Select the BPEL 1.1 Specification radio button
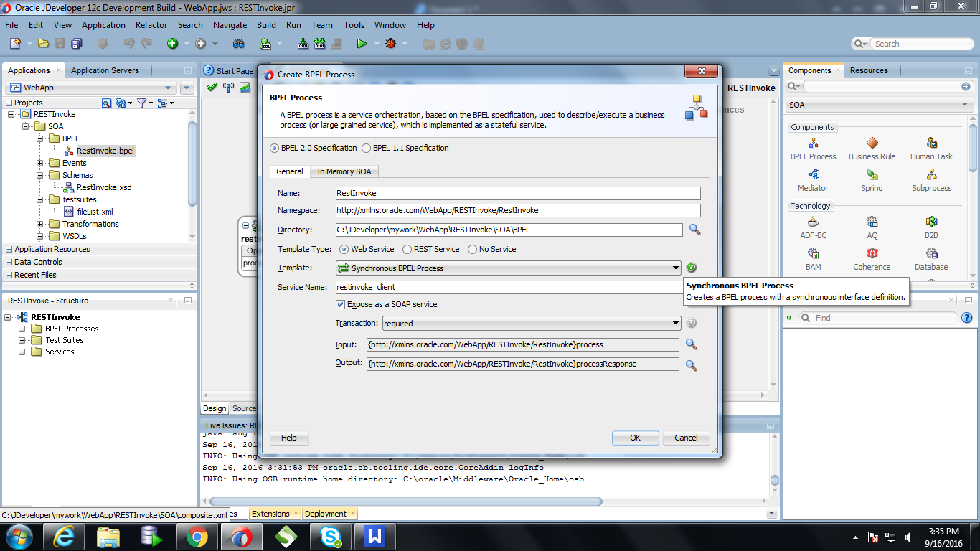Image resolution: width=980 pixels, height=551 pixels. tap(367, 148)
